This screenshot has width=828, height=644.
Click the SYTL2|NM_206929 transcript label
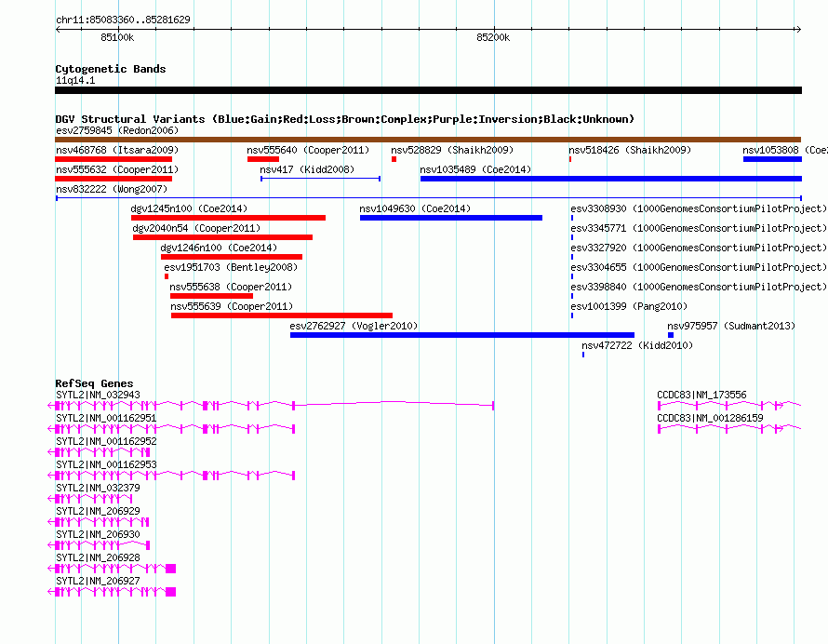coord(99,512)
